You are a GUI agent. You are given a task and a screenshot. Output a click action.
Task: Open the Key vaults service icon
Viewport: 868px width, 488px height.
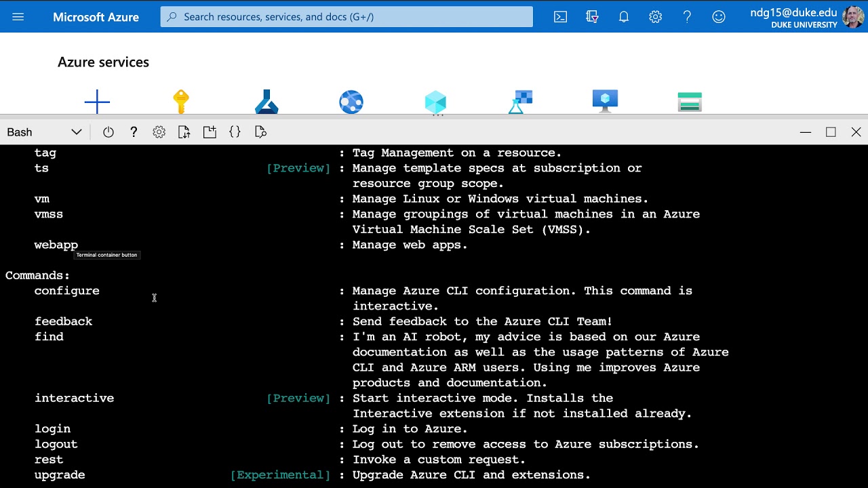181,102
